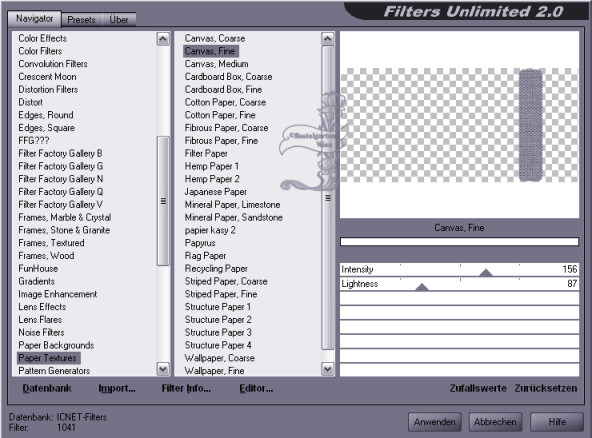This screenshot has width=592, height=438.
Task: Click scroll-down arrow of category list
Action: (x=163, y=369)
